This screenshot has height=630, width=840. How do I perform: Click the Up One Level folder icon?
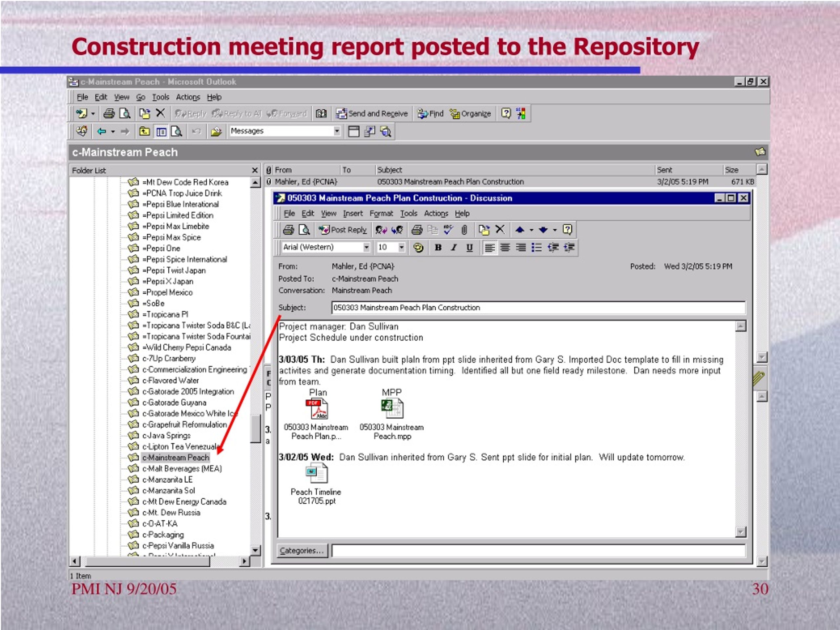click(144, 131)
